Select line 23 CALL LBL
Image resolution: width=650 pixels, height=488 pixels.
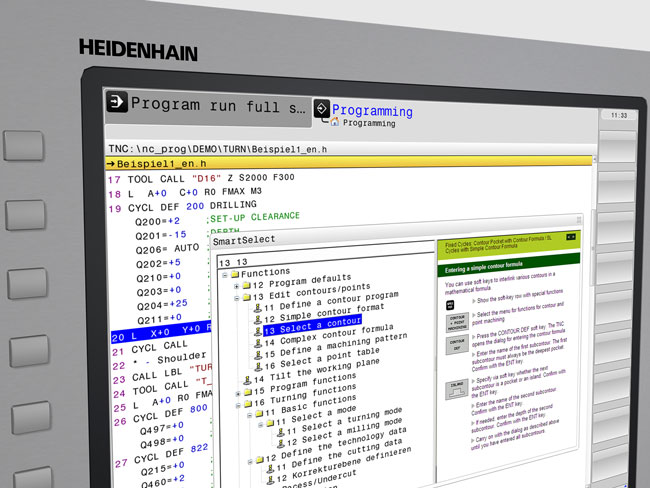(162, 374)
